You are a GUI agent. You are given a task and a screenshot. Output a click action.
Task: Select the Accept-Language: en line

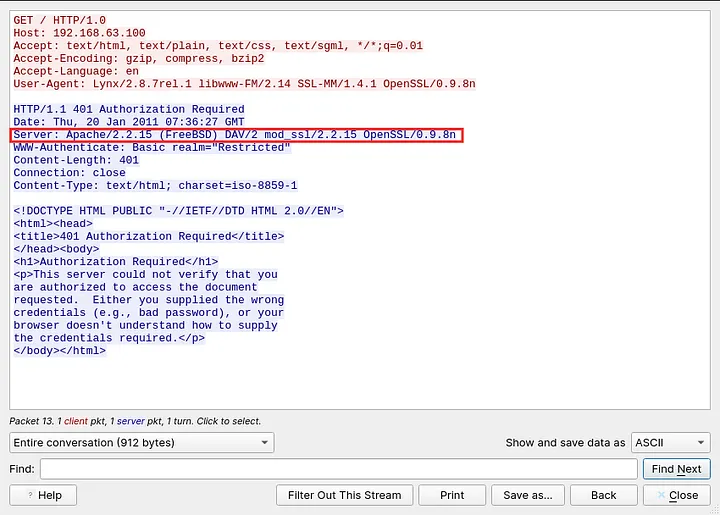(76, 71)
